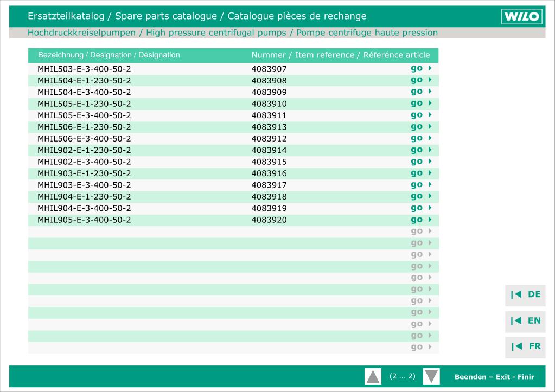Select designation MHIL903-E-3-400-50-2
555x392 pixels.
pos(84,185)
